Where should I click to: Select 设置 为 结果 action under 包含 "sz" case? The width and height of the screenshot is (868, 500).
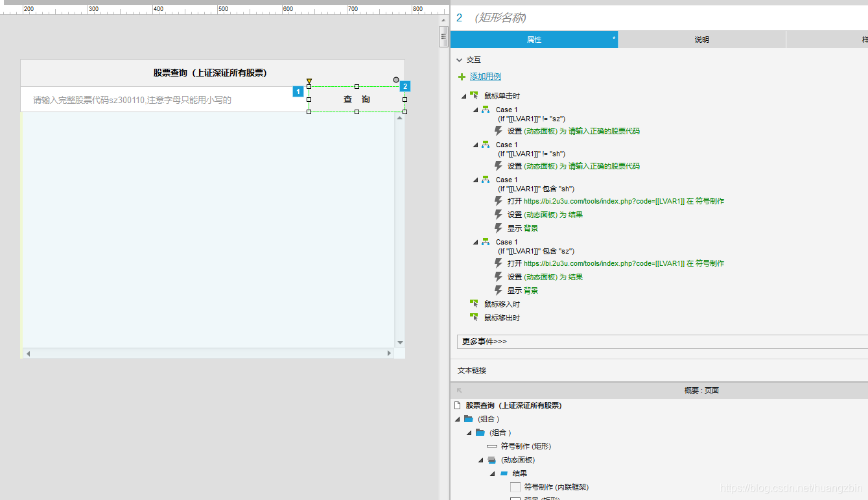tap(545, 277)
